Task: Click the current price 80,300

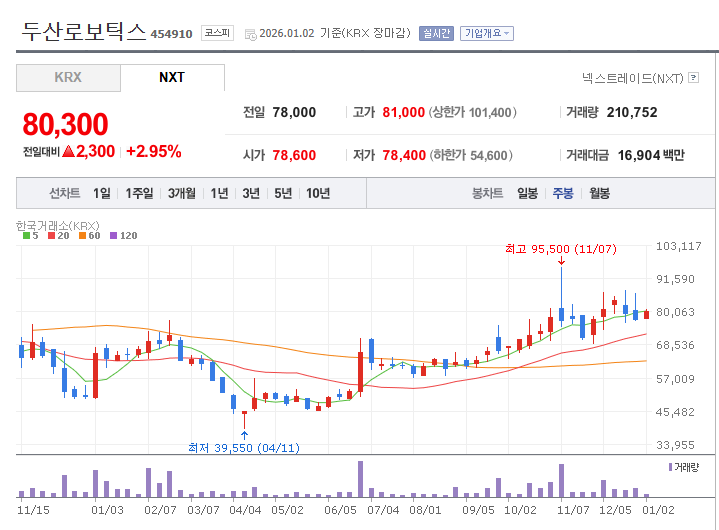Action: coord(65,125)
